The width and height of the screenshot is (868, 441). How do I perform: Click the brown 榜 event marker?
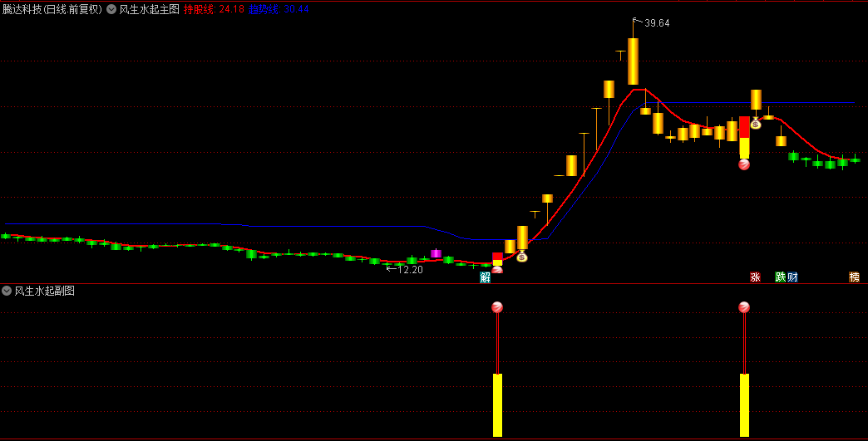click(x=854, y=277)
